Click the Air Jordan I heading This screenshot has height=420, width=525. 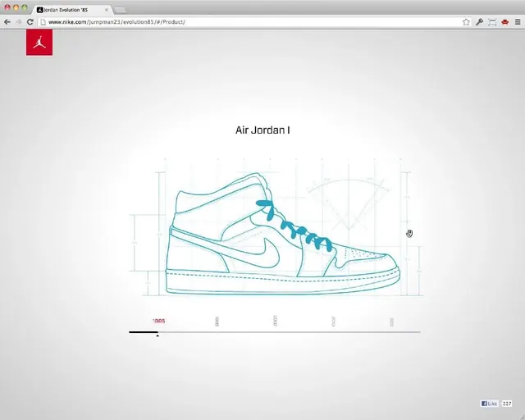tap(262, 130)
